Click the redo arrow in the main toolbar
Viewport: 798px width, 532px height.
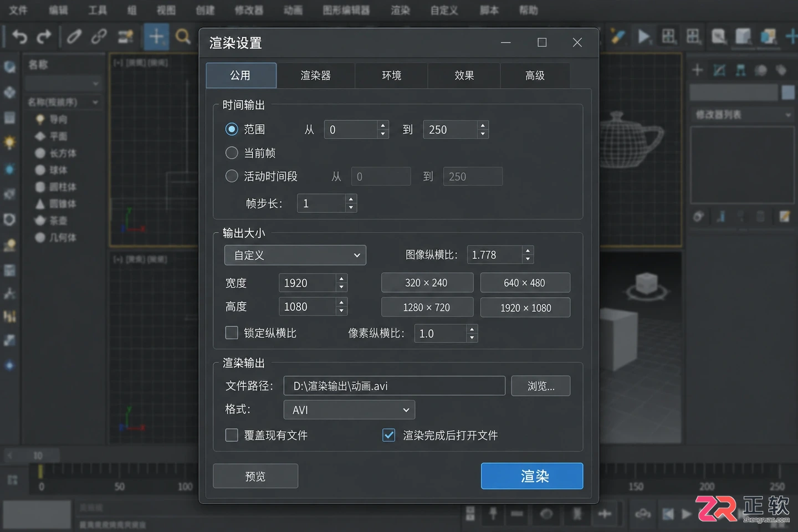point(44,37)
